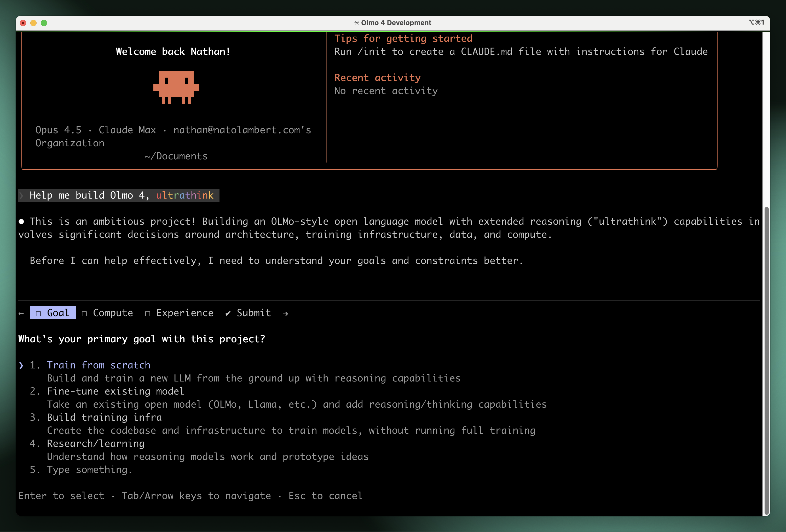Toggle the Compute checkbox
This screenshot has width=786, height=532.
[85, 314]
